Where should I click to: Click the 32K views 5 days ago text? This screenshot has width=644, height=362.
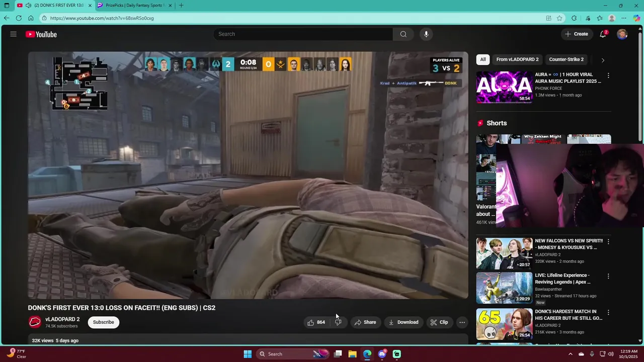(55, 340)
